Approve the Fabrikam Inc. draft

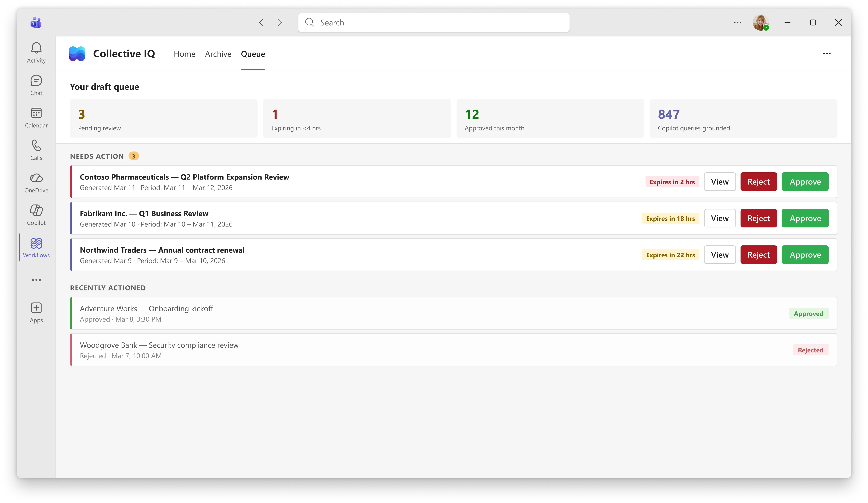[805, 218]
